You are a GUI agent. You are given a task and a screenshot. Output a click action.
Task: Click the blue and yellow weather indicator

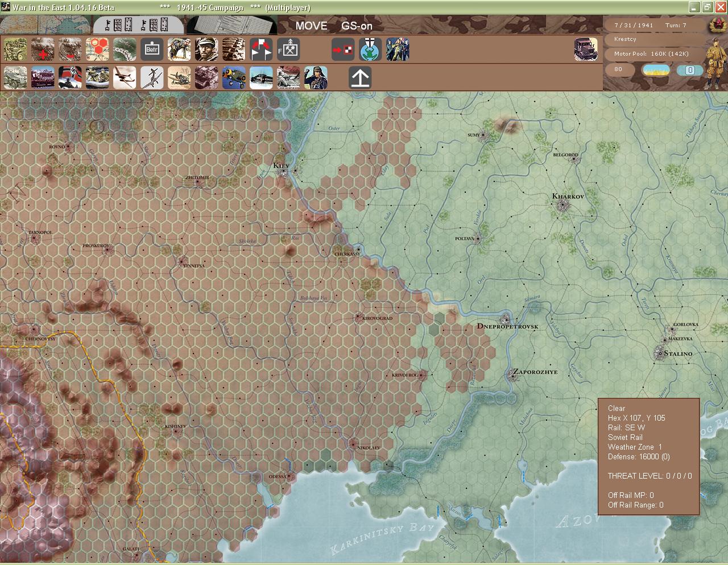click(656, 70)
